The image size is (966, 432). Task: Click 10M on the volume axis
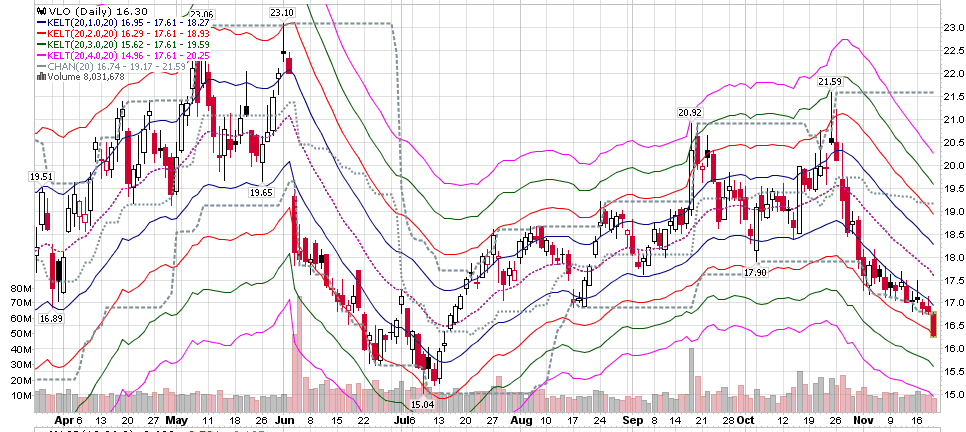(20, 394)
